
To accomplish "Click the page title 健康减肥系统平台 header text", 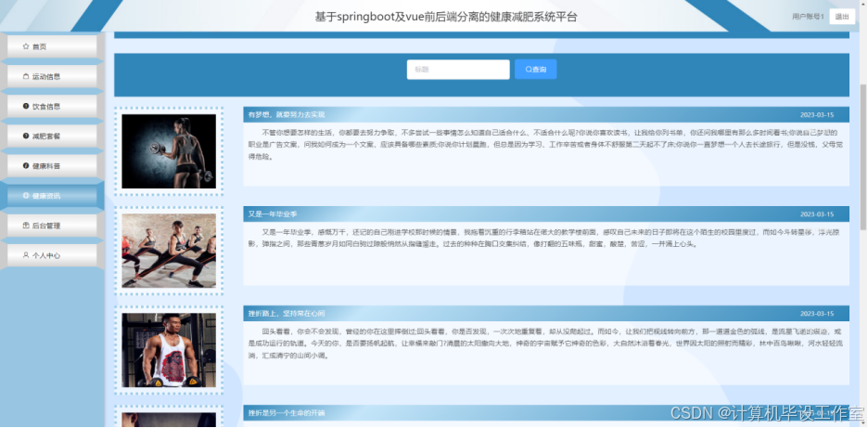I will click(x=446, y=17).
